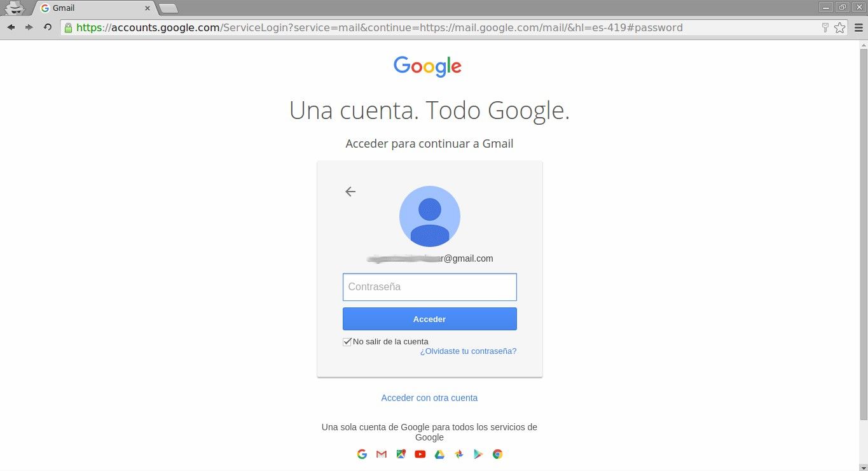Click the Google Maps icon in footer
The width and height of the screenshot is (868, 471).
[401, 454]
